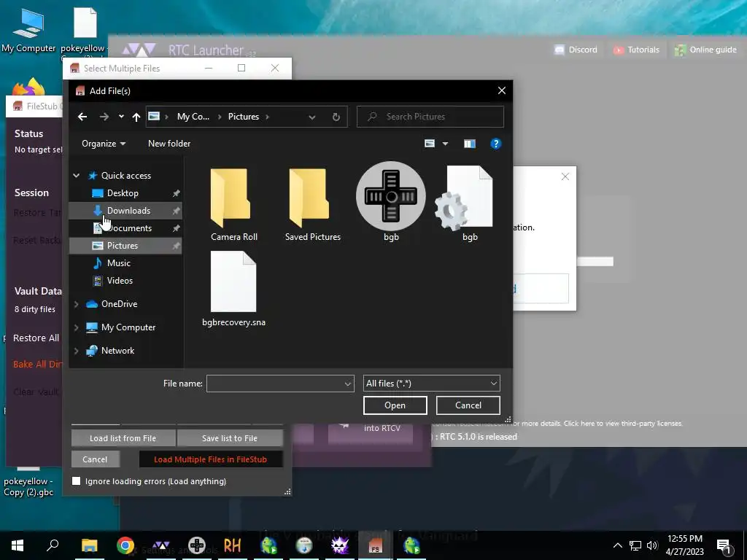This screenshot has width=747, height=560.
Task: Close the Add File(s) dialog
Action: click(502, 90)
